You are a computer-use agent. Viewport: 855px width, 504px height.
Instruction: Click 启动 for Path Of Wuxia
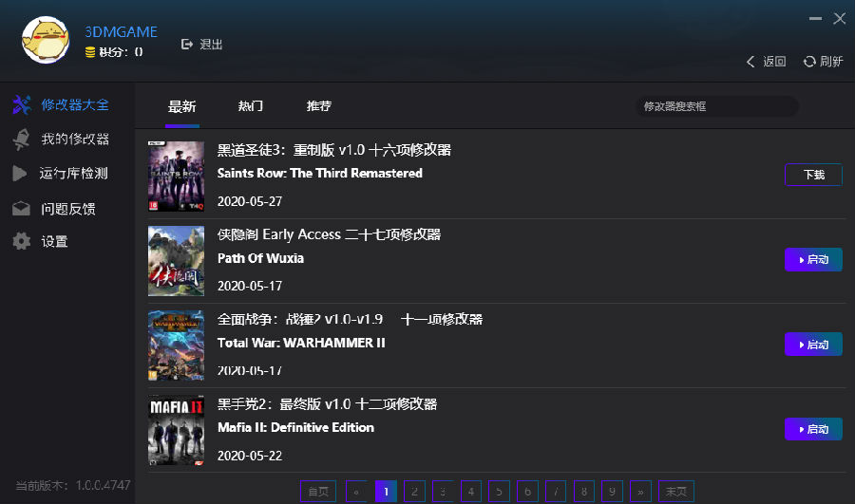(813, 259)
